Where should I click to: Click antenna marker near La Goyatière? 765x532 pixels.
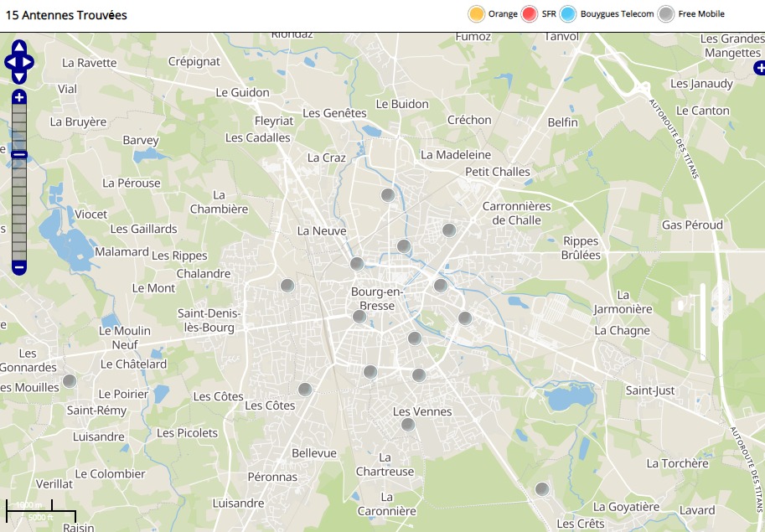542,488
